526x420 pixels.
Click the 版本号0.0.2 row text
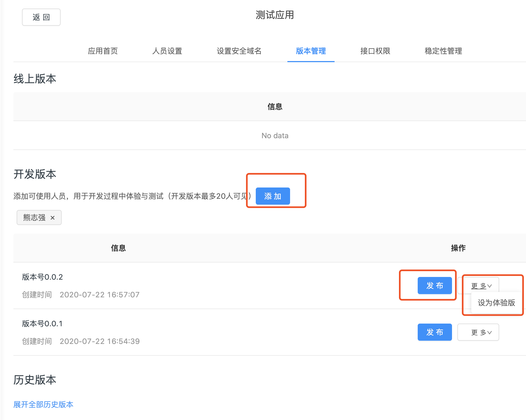pos(42,277)
